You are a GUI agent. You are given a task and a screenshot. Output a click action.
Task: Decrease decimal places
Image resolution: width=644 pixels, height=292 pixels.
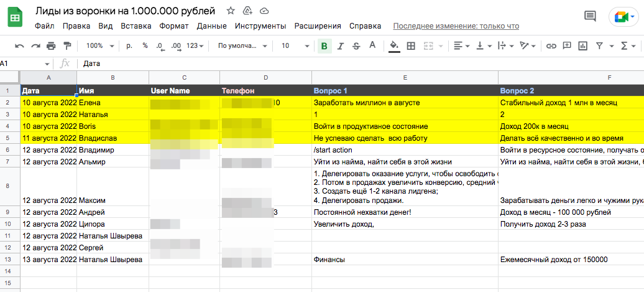(160, 46)
